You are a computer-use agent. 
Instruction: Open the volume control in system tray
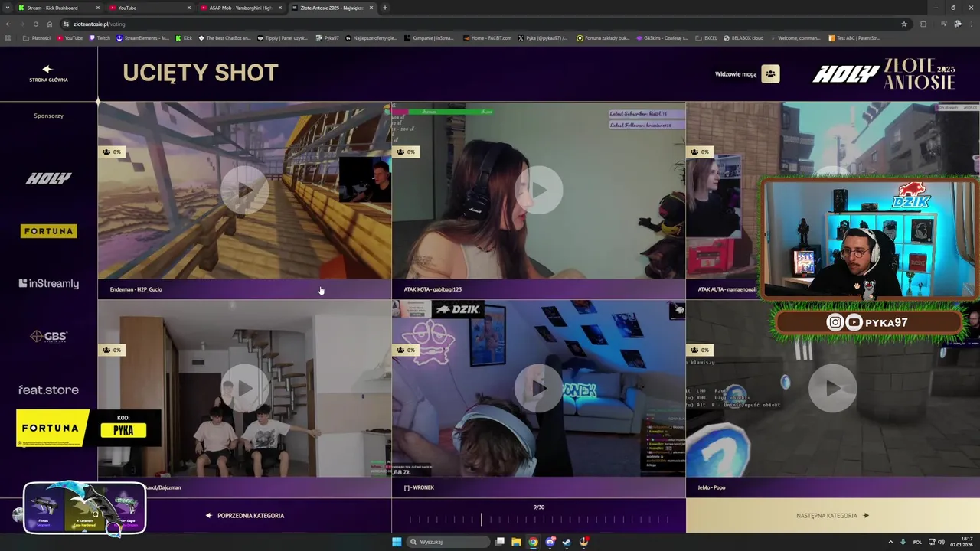click(941, 542)
